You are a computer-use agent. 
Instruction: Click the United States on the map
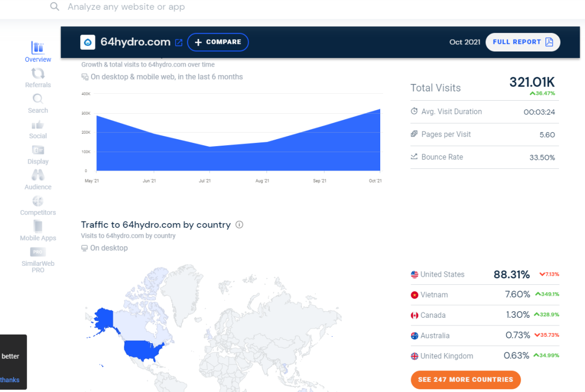point(142,349)
